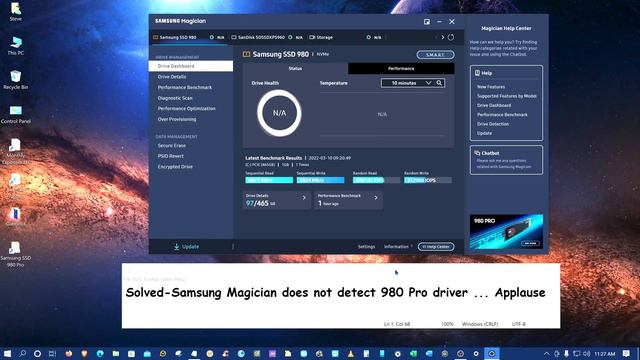
Task: Open New Features help link
Action: point(491,87)
